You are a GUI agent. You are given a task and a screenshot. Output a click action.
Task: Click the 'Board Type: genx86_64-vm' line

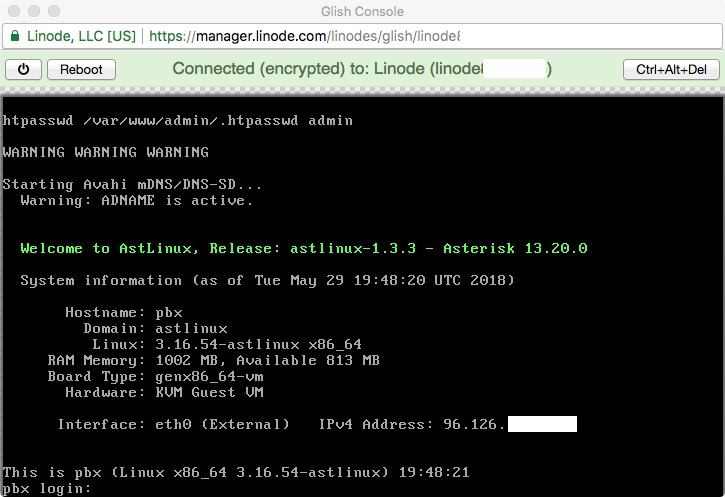coord(155,376)
